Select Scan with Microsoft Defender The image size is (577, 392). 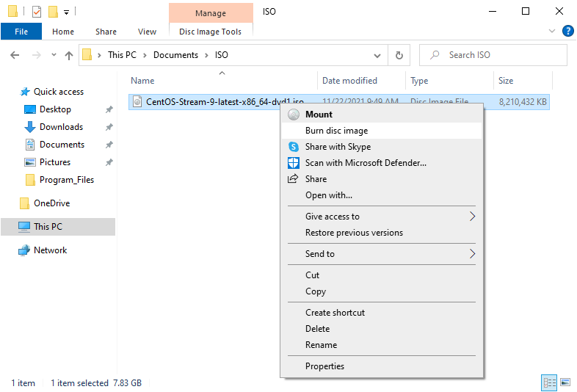pos(366,163)
